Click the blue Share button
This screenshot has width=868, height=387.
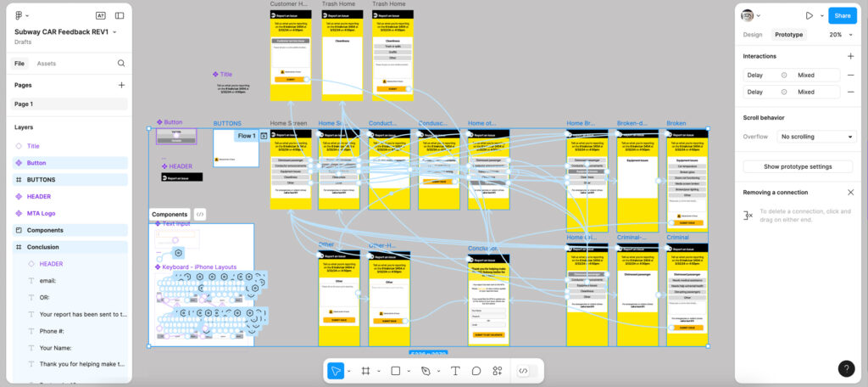coord(842,15)
